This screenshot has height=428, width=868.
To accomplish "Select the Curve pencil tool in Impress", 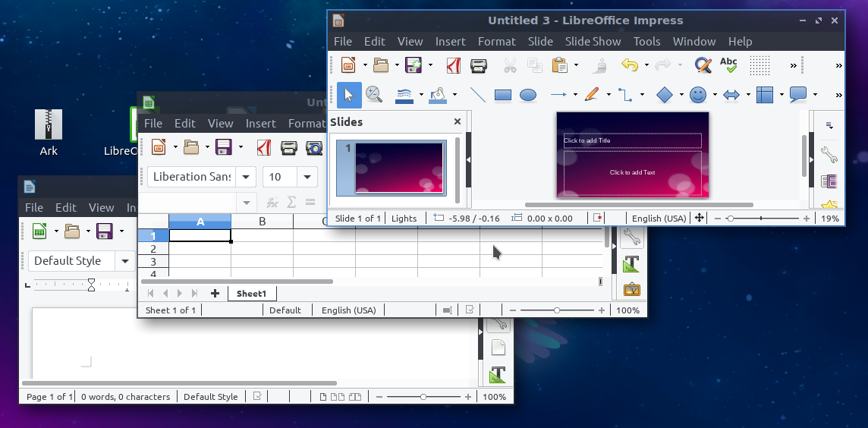I will (591, 95).
